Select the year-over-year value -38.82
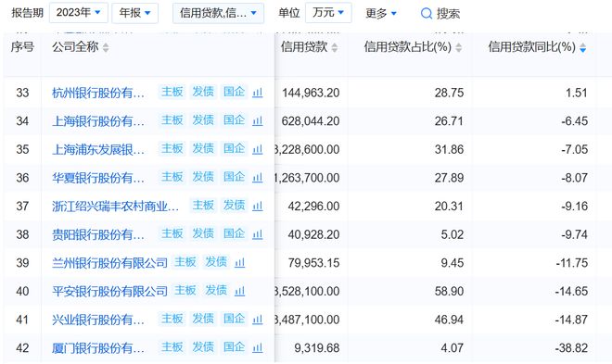 pos(571,348)
